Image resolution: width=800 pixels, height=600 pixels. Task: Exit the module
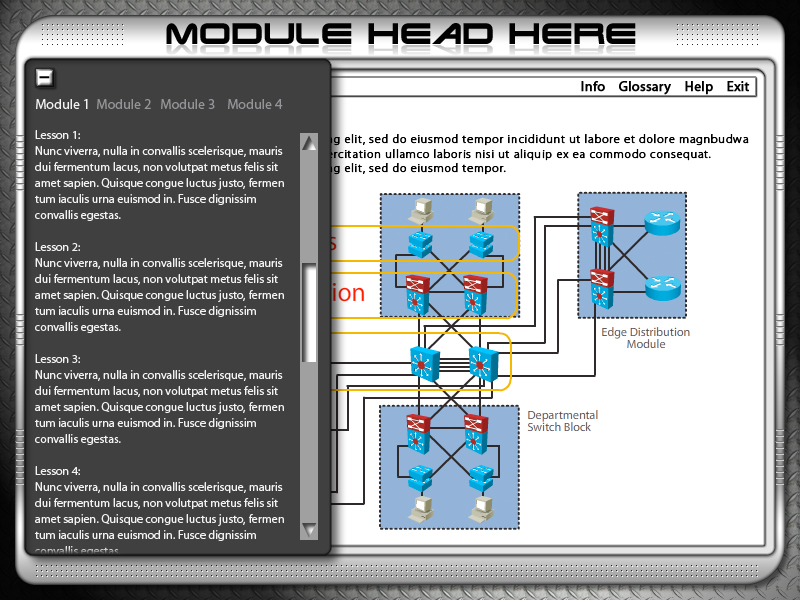tap(738, 87)
